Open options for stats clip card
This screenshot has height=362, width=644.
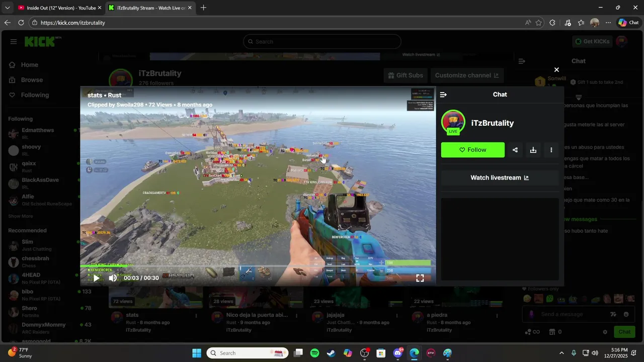click(x=196, y=316)
